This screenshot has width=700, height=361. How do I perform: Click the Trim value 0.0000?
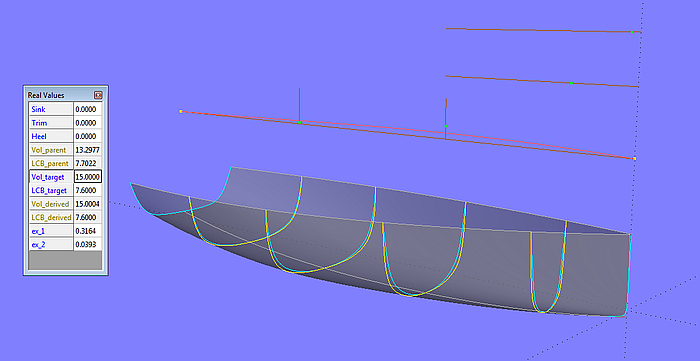pyautogui.click(x=88, y=123)
